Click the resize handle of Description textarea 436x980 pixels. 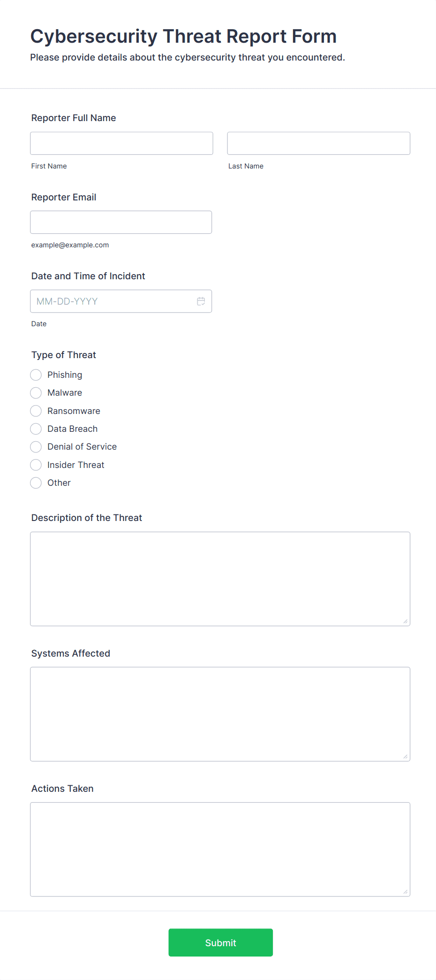click(406, 621)
